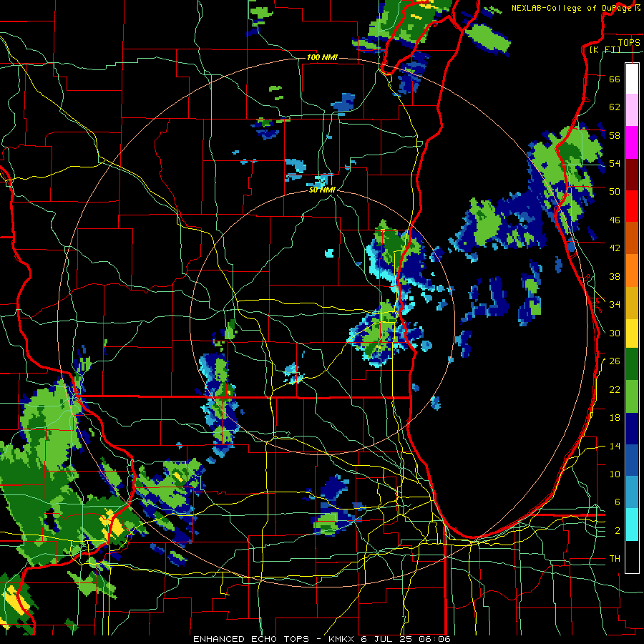The width and height of the screenshot is (644, 644).
Task: Click the legend value 62
Action: [x=615, y=107]
